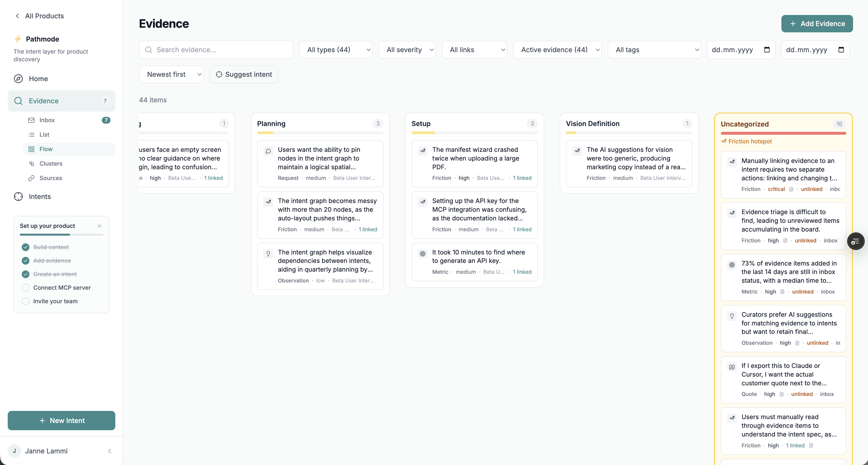Click the quote icon on Claude export card
Viewport: 868px width, 465px height.
pyautogui.click(x=731, y=367)
